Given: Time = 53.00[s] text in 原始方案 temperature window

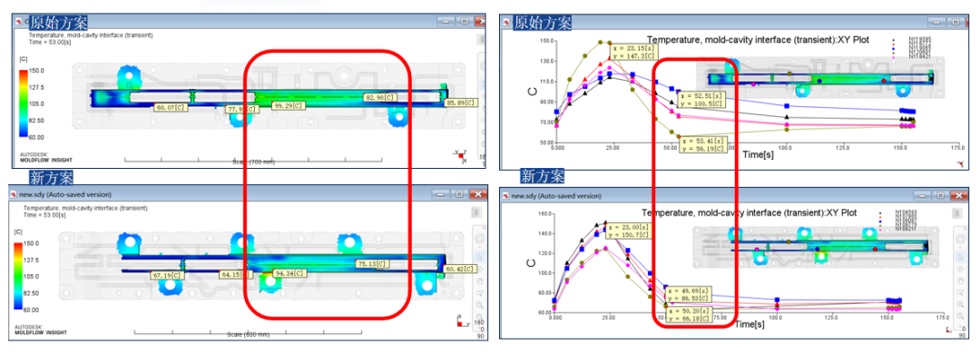Looking at the screenshot, I should point(51,43).
